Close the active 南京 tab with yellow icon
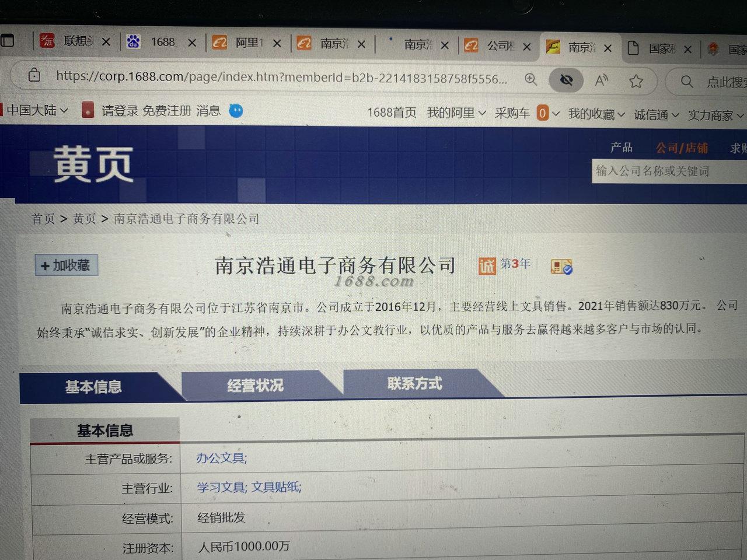This screenshot has width=747, height=560. (x=608, y=48)
